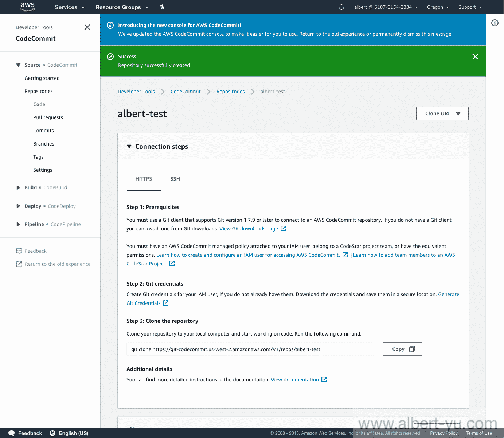Click the Generate Git Credentials link

449,294
